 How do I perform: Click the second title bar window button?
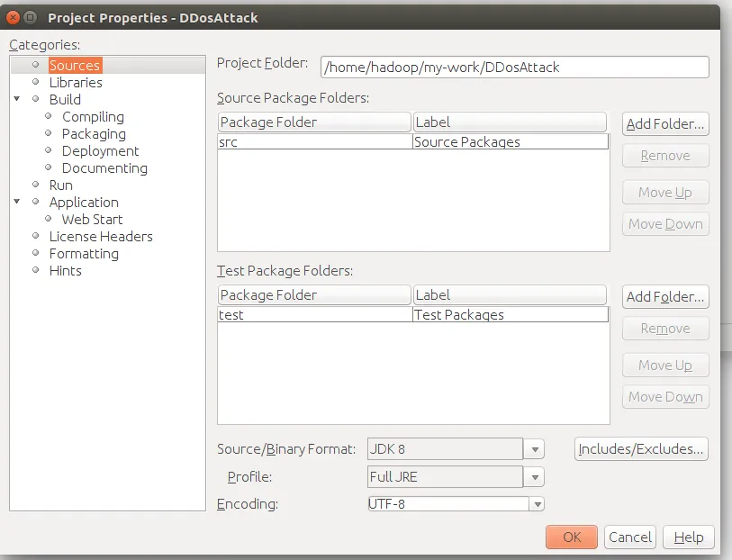coord(31,18)
